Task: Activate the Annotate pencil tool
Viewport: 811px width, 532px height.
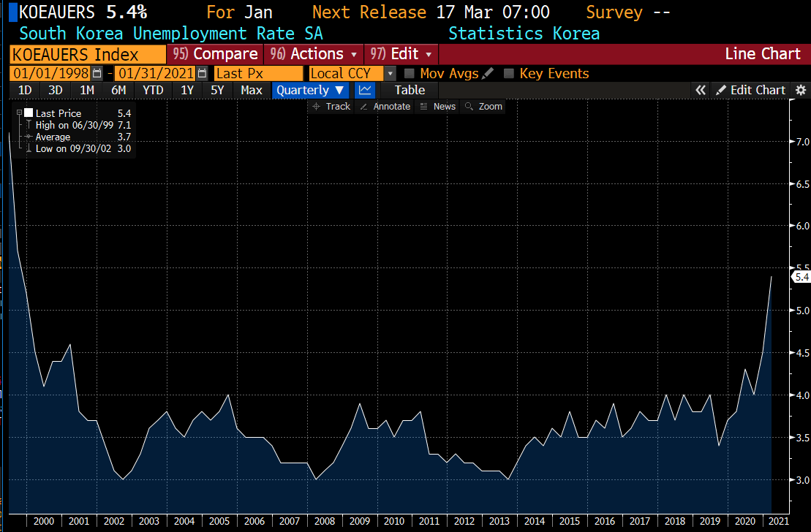Action: click(385, 107)
